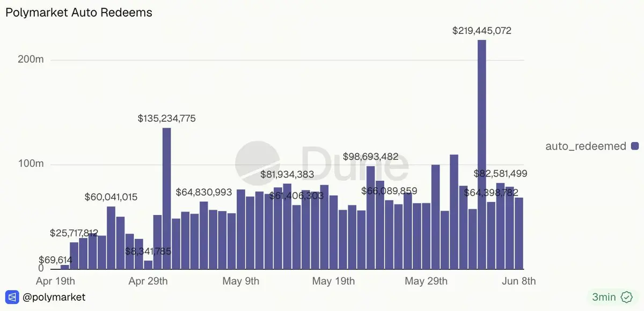644x311 pixels.
Task: Open the @polymarket author link
Action: tap(54, 297)
